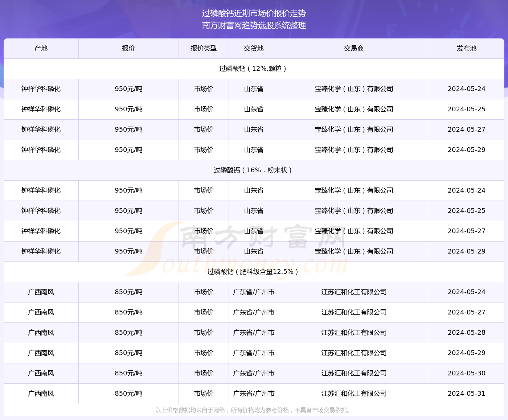
Task: Click the 发布地 column header
Action: click(x=466, y=48)
